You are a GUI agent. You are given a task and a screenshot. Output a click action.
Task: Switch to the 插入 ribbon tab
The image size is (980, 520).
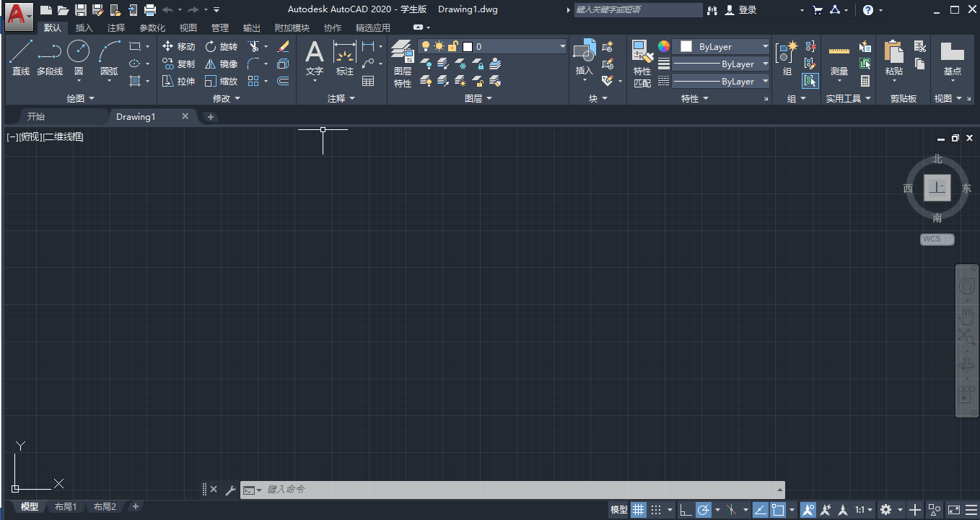(x=84, y=28)
